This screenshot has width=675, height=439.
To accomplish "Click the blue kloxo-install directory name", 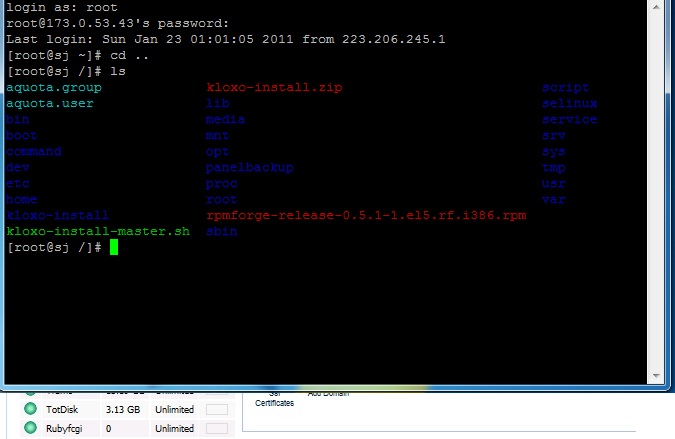I will click(58, 215).
